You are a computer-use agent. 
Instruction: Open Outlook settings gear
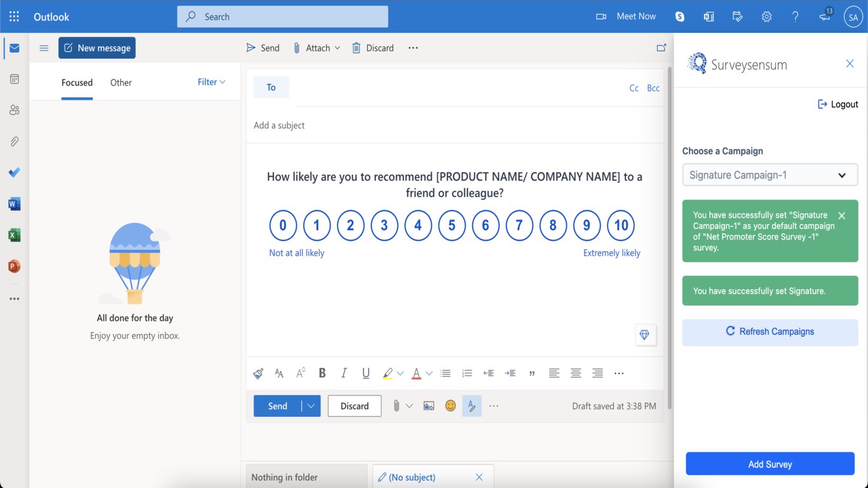click(766, 17)
